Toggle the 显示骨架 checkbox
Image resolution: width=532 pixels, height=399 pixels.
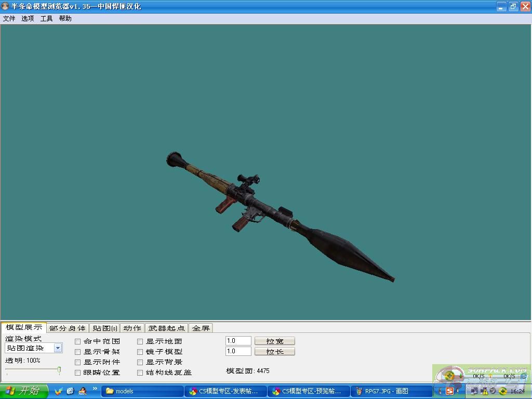78,352
